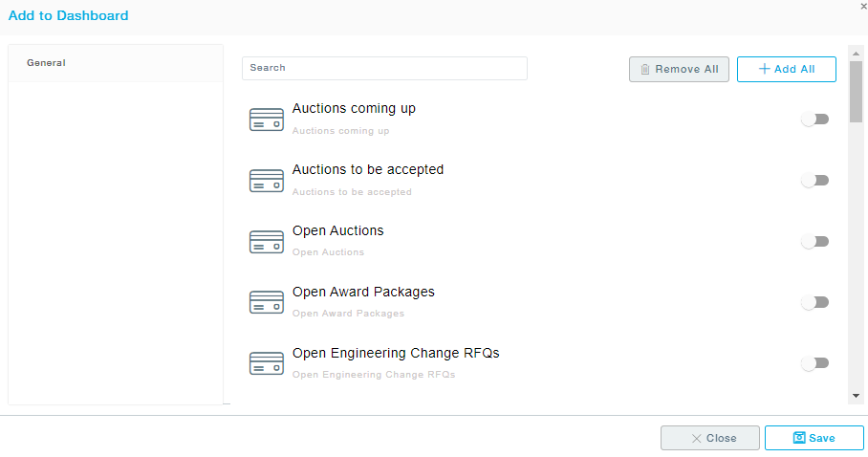
Task: Enable the Auctions coming up toggle
Action: pyautogui.click(x=814, y=120)
